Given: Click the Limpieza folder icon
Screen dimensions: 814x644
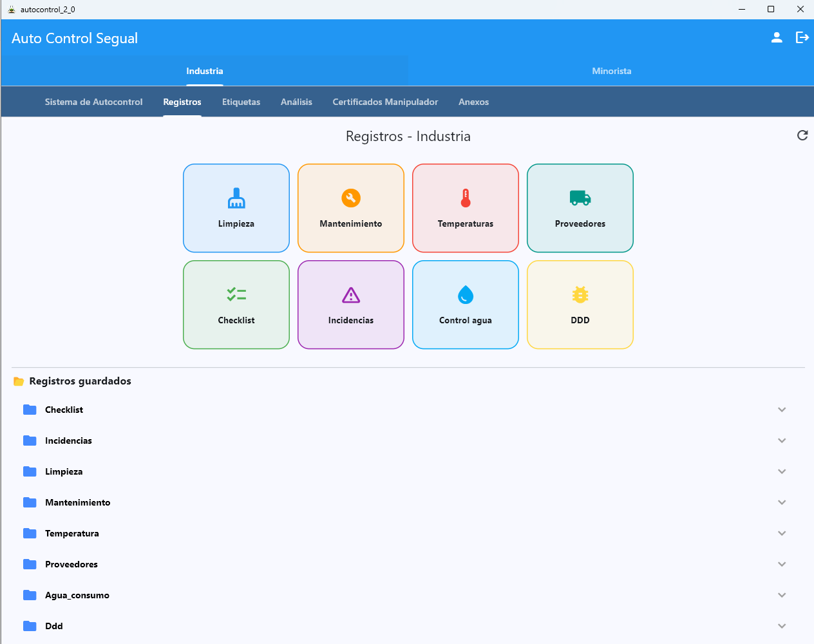Looking at the screenshot, I should tap(30, 471).
